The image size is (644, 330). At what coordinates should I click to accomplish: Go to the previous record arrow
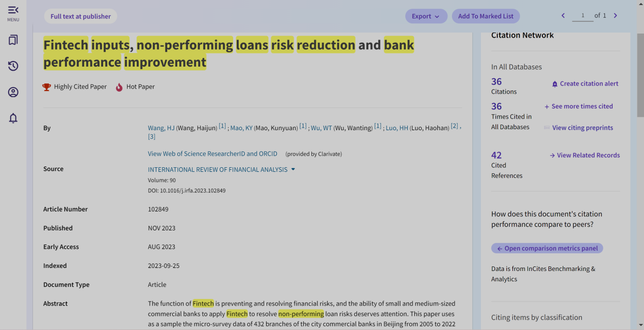click(x=563, y=16)
